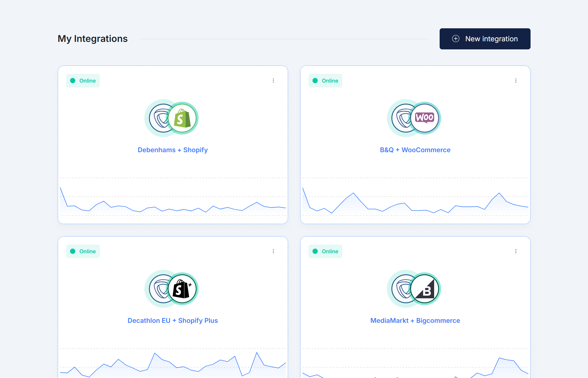This screenshot has height=378, width=588.
Task: Click the Online status badge on Debenhams card
Action: coord(83,81)
